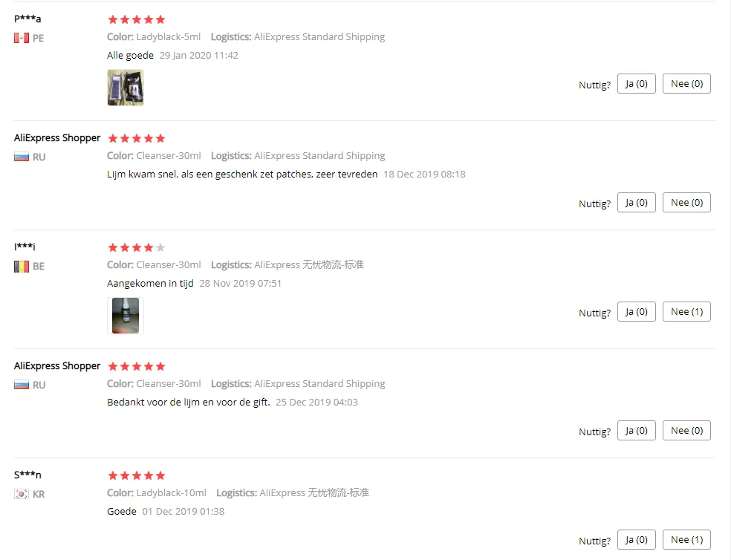
Task: Mark 'Lijm kwam snel' review helpful with Ja
Action: (637, 203)
